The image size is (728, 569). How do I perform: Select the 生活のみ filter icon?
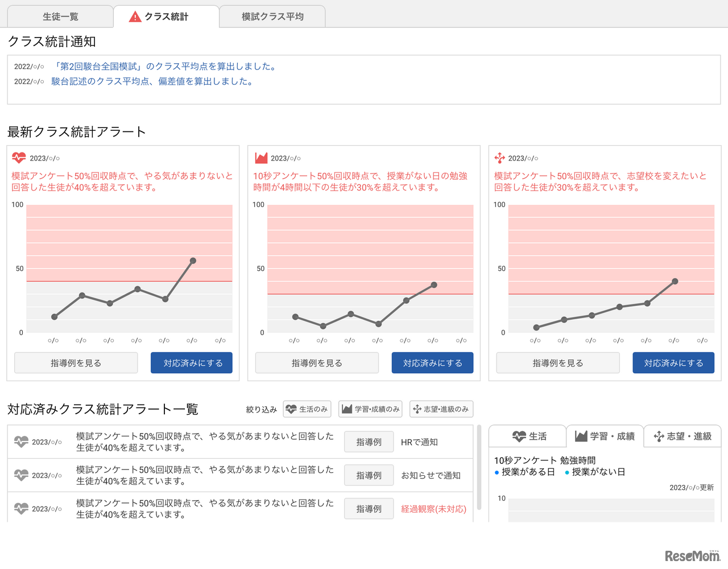click(x=292, y=409)
